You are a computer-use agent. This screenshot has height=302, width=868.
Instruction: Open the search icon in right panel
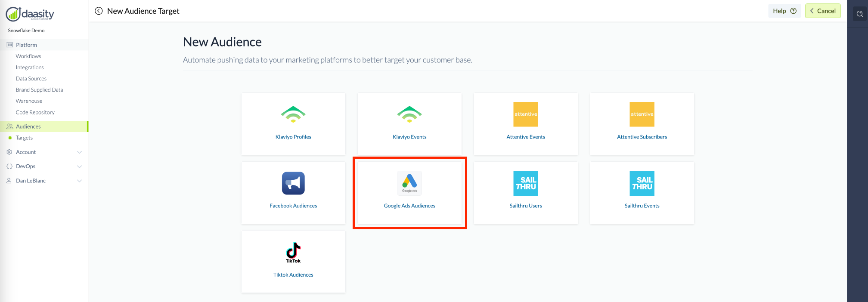coord(859,14)
